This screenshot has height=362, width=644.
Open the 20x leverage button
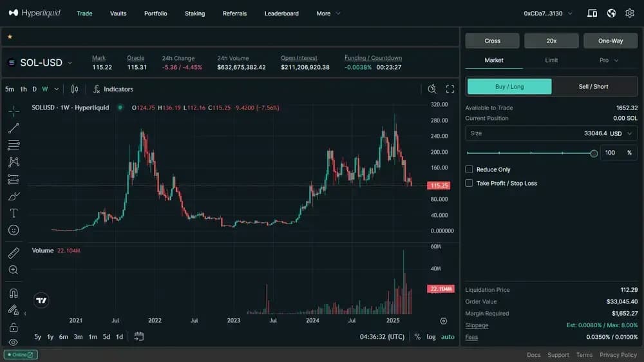(x=551, y=41)
